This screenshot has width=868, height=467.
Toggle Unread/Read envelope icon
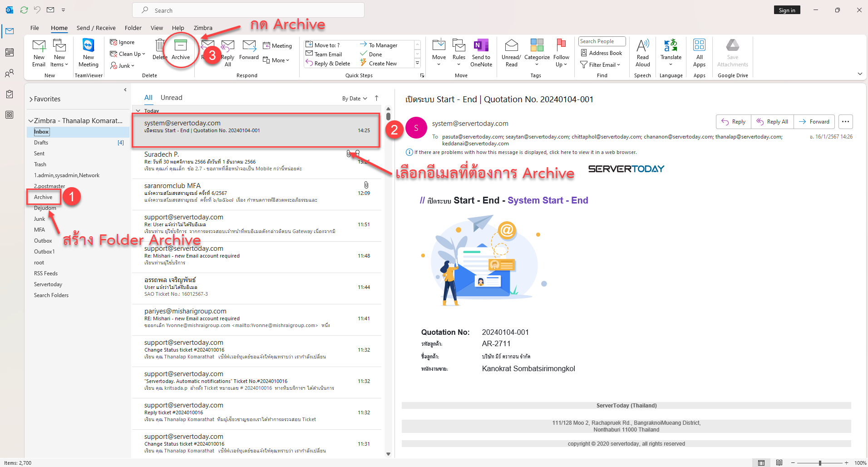pyautogui.click(x=511, y=45)
